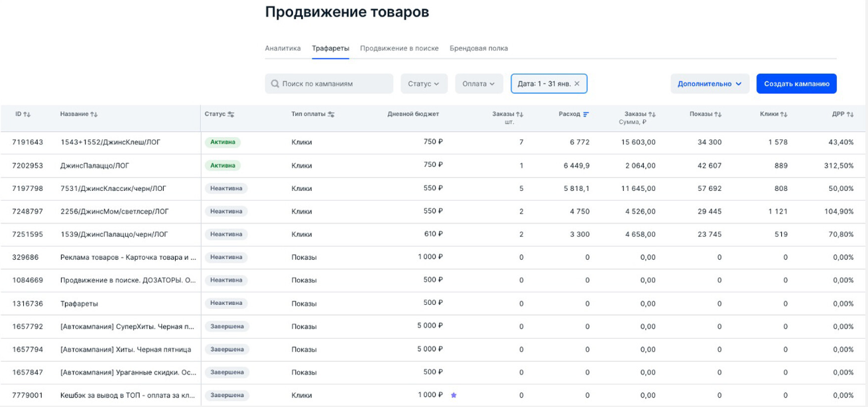Sort by Клики using its arrows

point(784,115)
